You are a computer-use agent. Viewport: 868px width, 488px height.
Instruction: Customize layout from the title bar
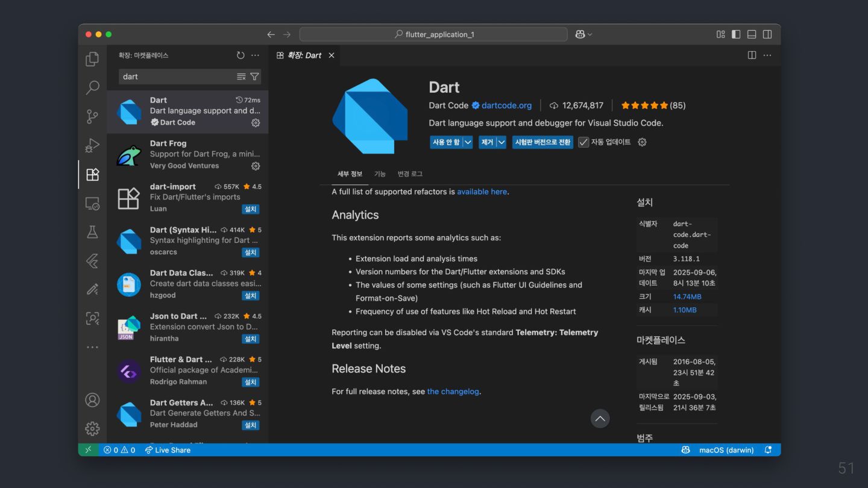(720, 34)
